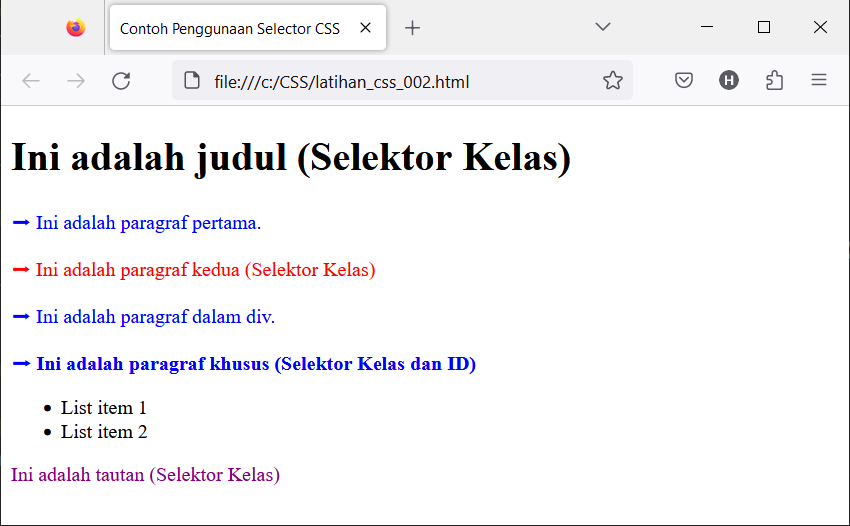Viewport: 850px width, 526px height.
Task: Go back using the back arrow
Action: click(31, 81)
